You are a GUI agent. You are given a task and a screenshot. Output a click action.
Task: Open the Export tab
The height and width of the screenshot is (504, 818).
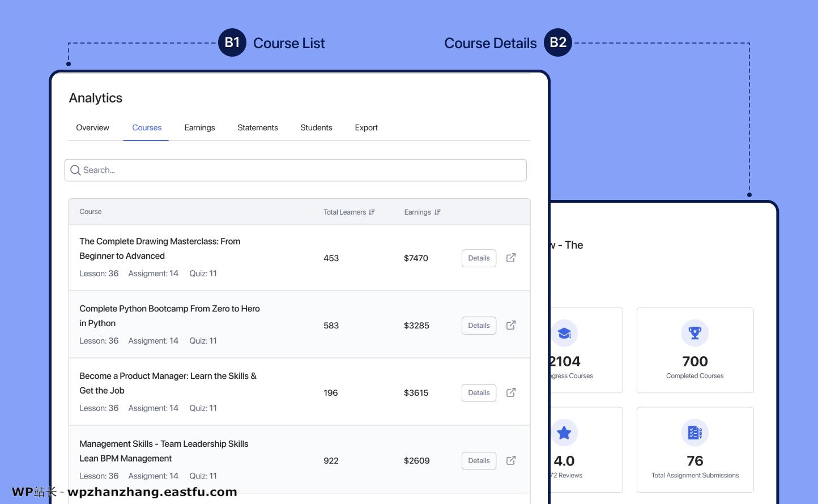[366, 127]
